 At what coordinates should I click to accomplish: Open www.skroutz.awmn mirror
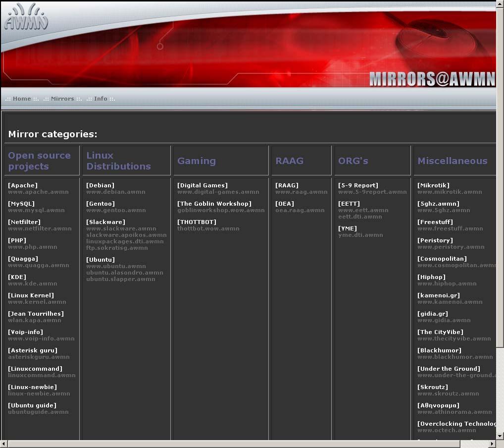tap(448, 393)
